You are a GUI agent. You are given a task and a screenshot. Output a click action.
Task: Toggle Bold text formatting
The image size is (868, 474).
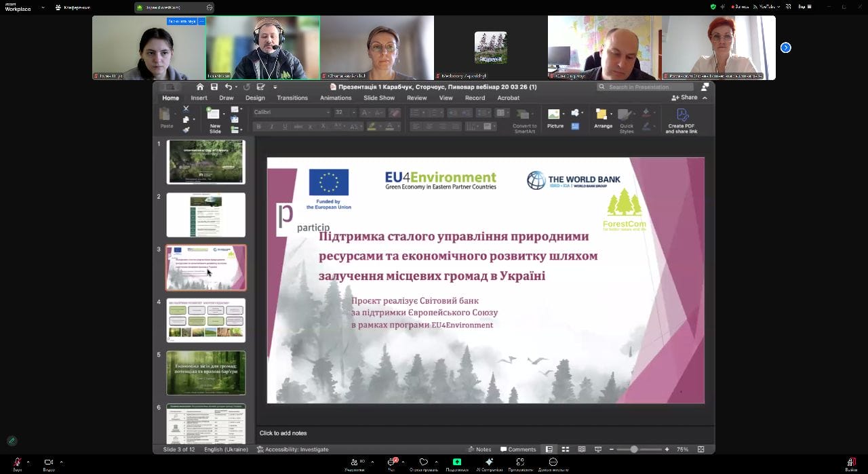point(258,127)
